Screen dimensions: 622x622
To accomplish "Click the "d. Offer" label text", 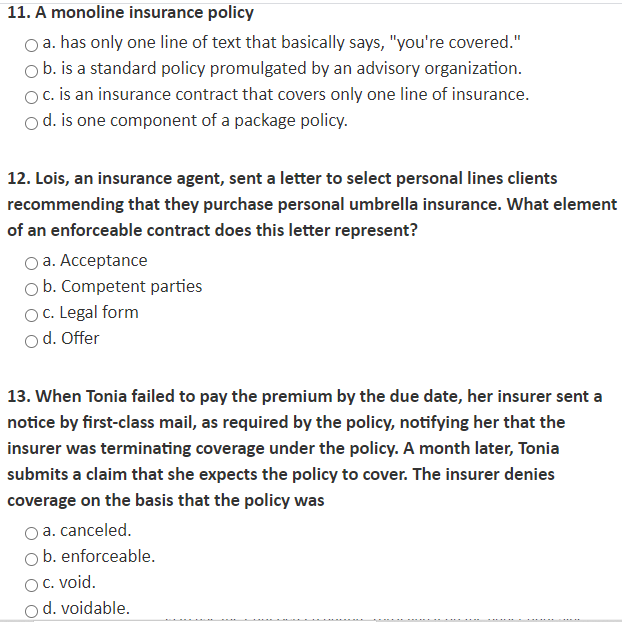I will (x=71, y=338).
